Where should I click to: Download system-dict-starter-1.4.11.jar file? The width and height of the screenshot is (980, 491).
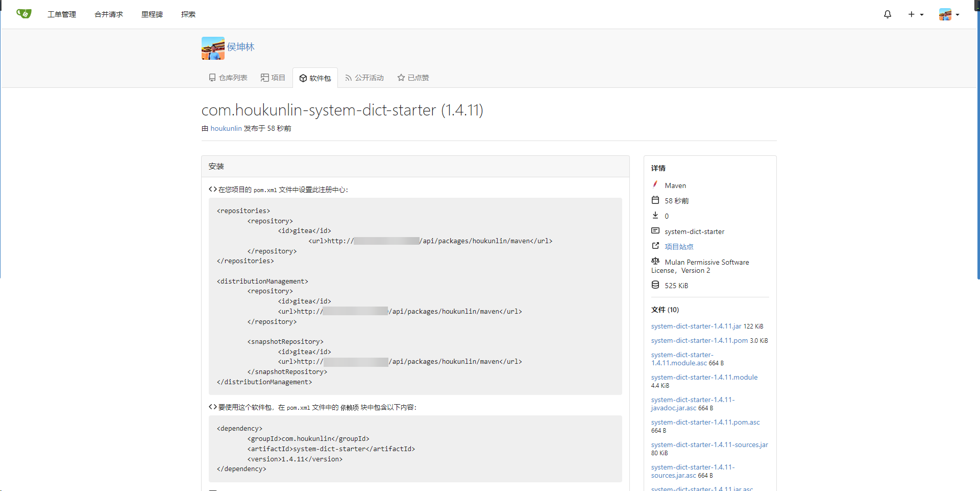tap(696, 326)
